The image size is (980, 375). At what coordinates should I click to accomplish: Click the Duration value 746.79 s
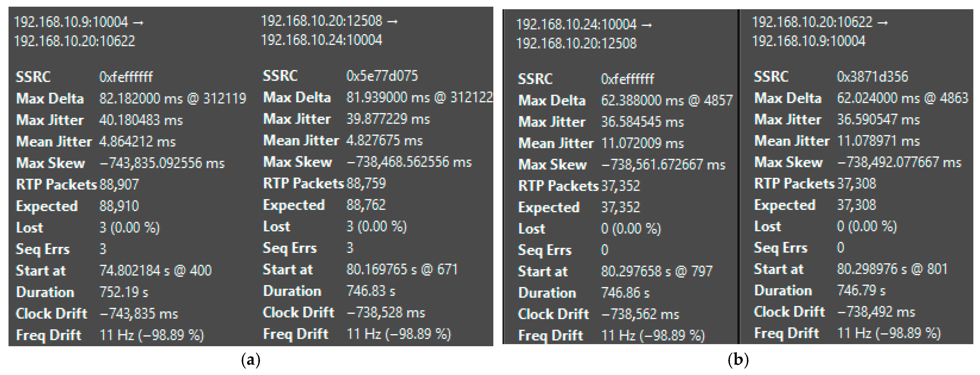861,290
